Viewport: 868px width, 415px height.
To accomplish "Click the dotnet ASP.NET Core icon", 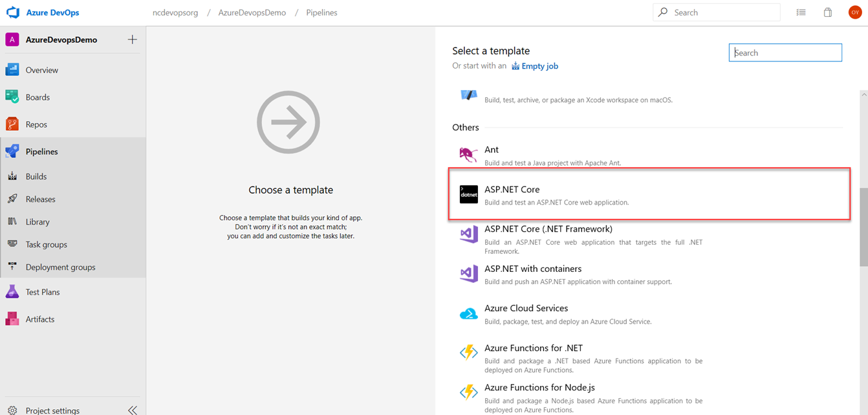I will 469,194.
